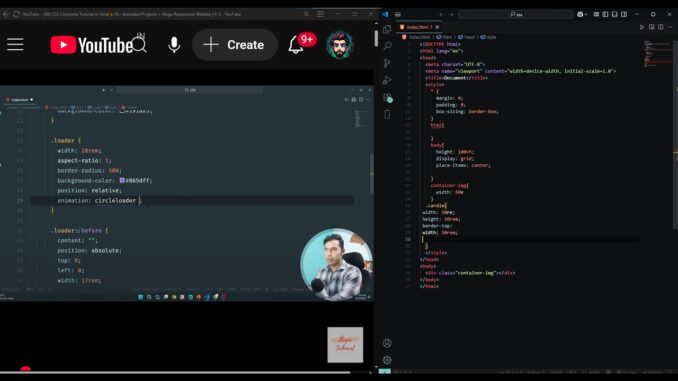Click the VS Code application logo menu
The height and width of the screenshot is (381, 678).
[x=385, y=14]
